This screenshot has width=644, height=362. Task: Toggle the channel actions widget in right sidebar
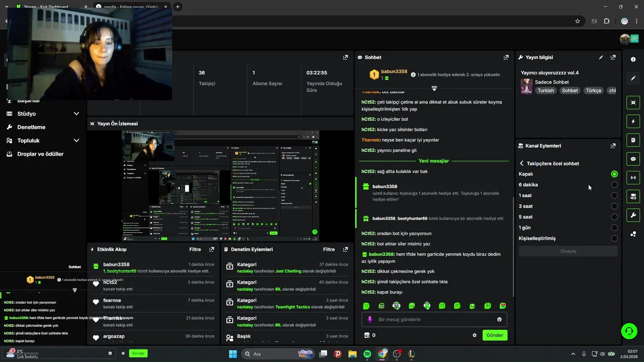[633, 197]
